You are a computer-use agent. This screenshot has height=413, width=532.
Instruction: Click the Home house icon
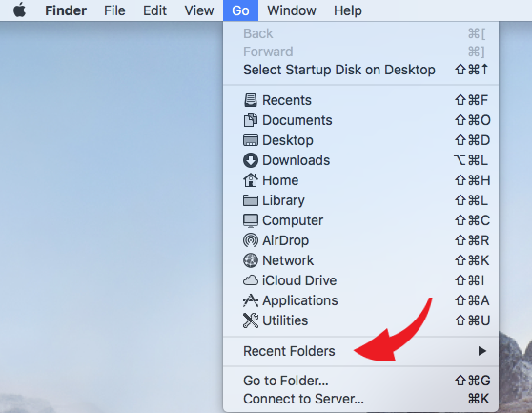click(251, 180)
